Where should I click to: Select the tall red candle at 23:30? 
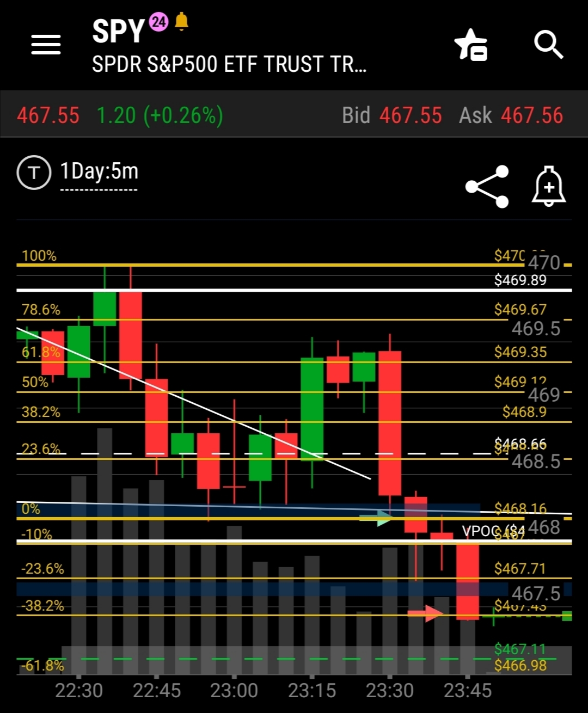pyautogui.click(x=390, y=423)
